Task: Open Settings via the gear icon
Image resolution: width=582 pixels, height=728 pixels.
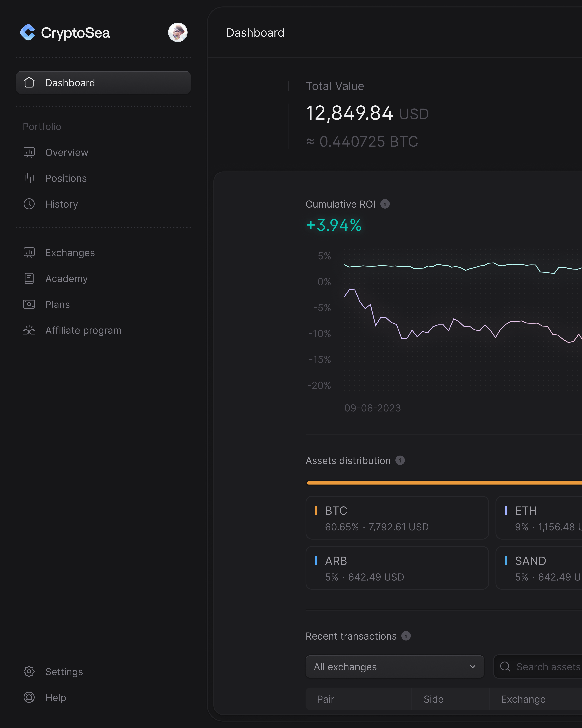Action: 29,672
